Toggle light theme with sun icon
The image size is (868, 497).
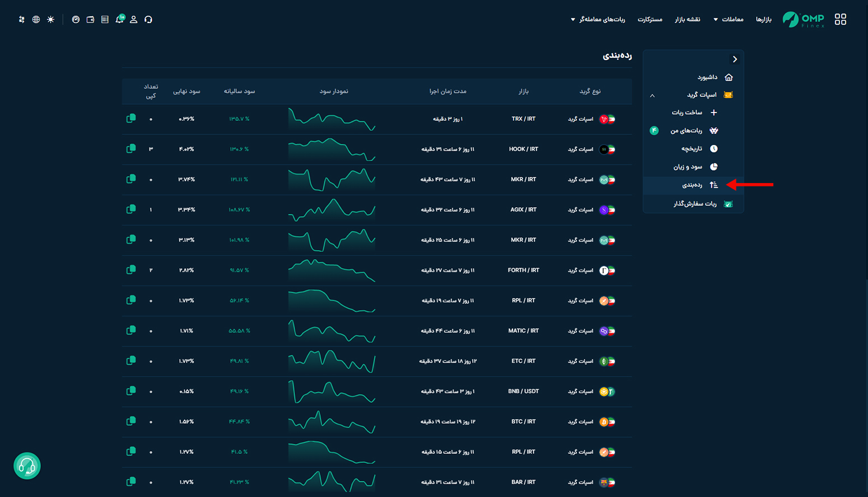tap(51, 20)
